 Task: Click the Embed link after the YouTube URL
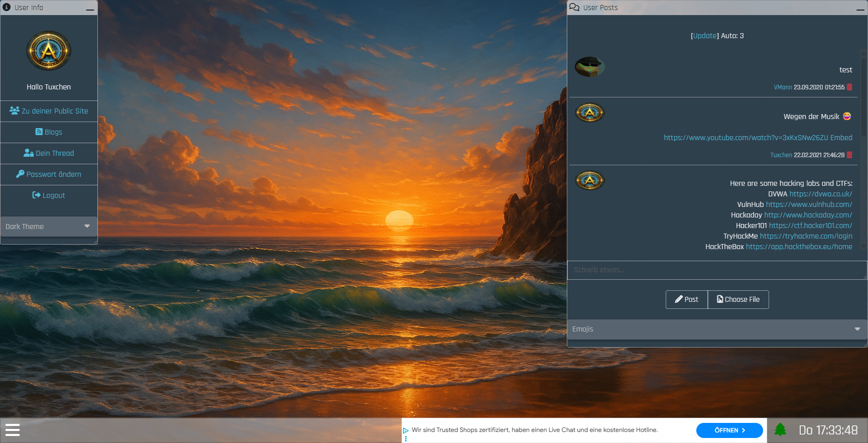click(841, 138)
